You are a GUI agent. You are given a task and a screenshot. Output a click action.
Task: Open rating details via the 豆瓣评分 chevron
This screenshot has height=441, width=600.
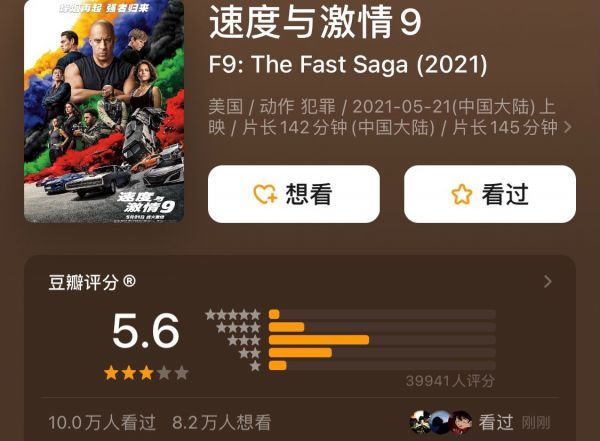click(x=548, y=281)
